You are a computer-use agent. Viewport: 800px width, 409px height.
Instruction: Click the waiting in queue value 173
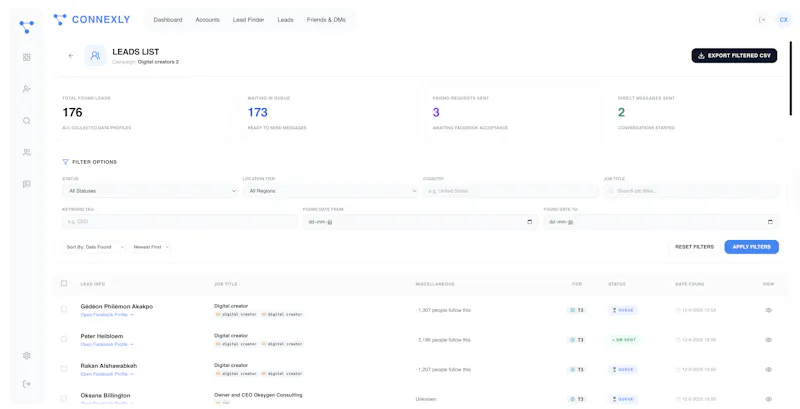click(258, 112)
